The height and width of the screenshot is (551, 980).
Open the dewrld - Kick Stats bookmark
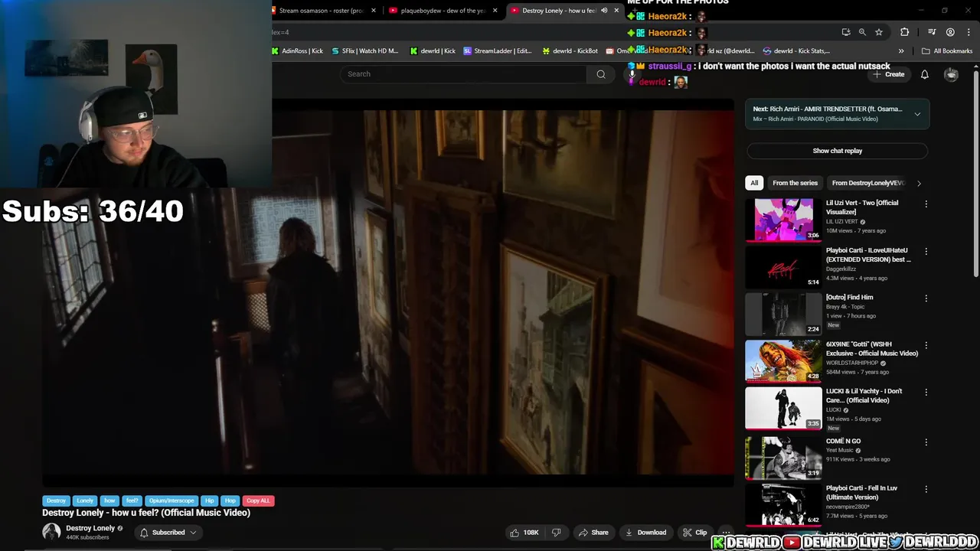point(796,51)
